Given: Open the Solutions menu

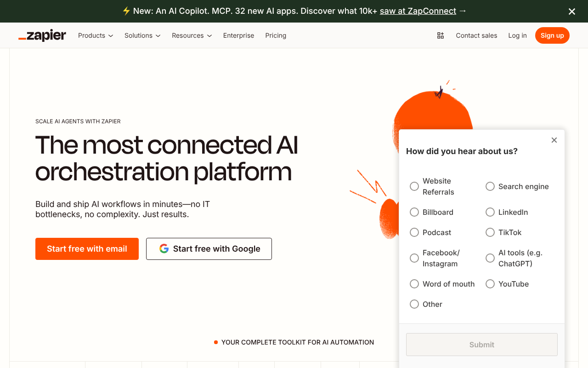Looking at the screenshot, I should (142, 35).
